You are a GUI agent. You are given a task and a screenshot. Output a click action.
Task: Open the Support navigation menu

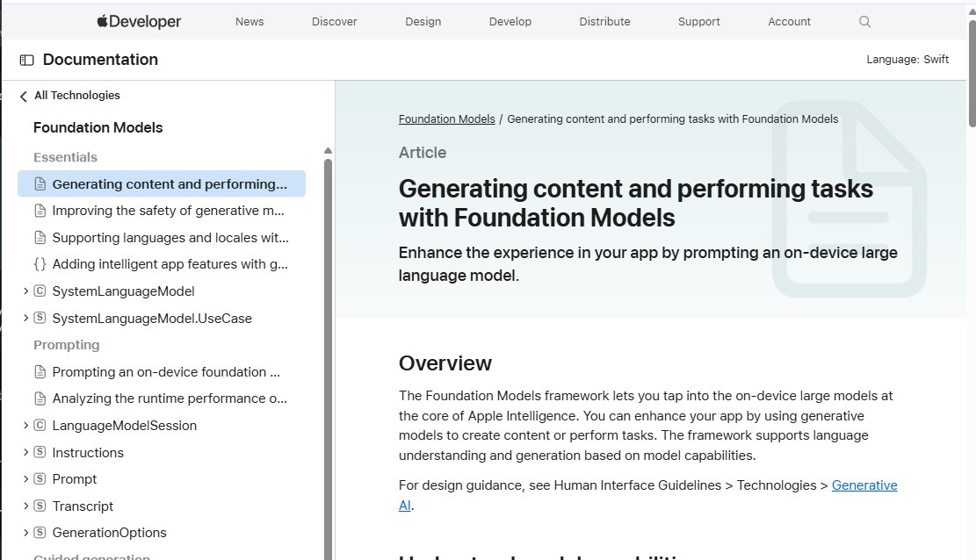pyautogui.click(x=698, y=21)
